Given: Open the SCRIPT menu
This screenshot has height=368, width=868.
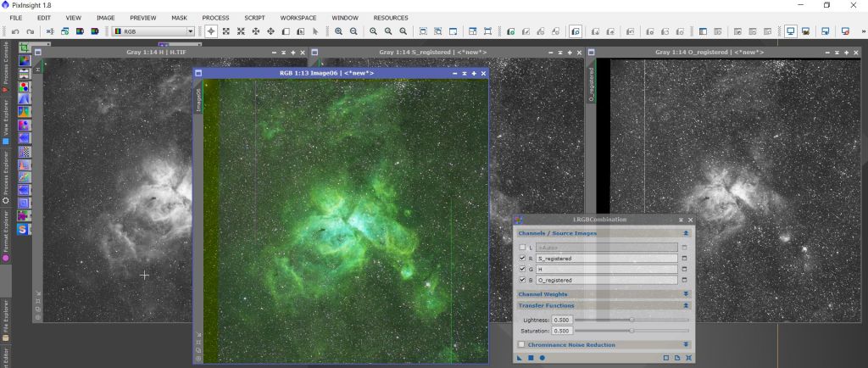Looking at the screenshot, I should tap(254, 18).
